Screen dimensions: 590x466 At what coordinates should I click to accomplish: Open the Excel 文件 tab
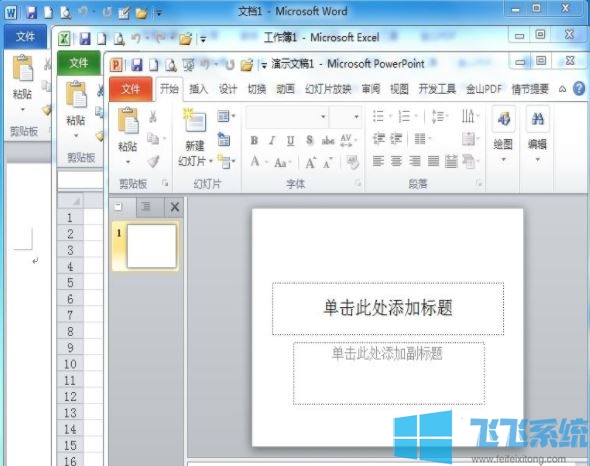tap(79, 63)
